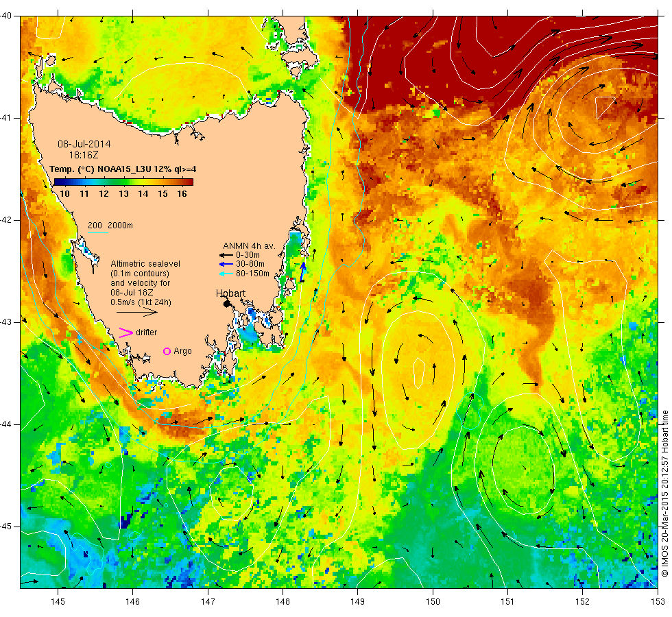Click the cyan 80-150m legend arrow
Viewport: 672px width, 617px height.
[226, 274]
